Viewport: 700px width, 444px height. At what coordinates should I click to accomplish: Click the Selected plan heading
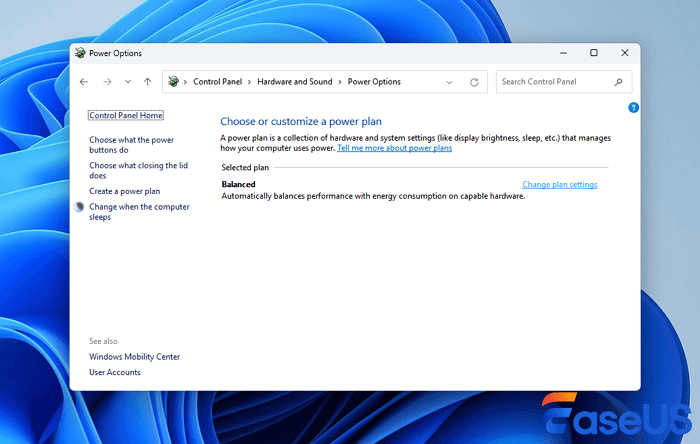pyautogui.click(x=245, y=168)
